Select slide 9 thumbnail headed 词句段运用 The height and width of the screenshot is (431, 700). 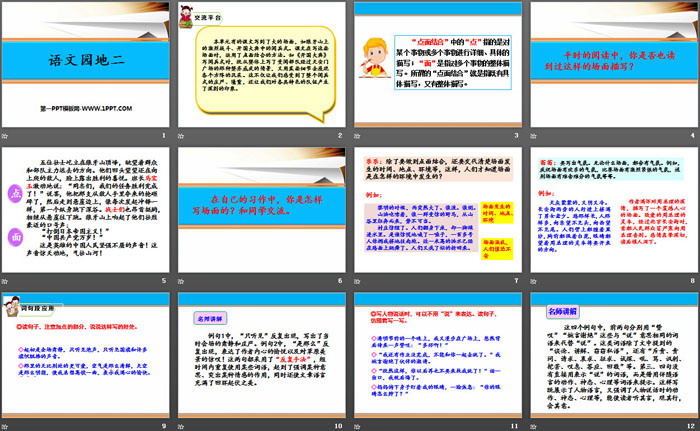(86, 356)
